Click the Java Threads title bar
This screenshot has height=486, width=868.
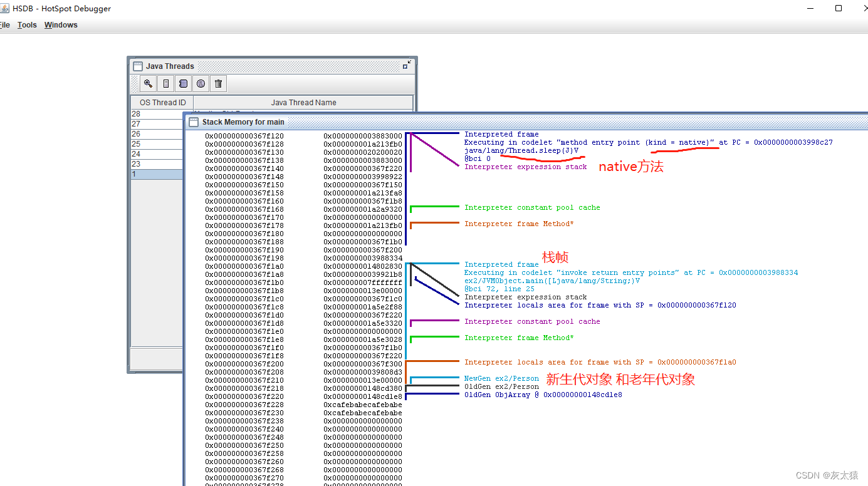pos(273,66)
